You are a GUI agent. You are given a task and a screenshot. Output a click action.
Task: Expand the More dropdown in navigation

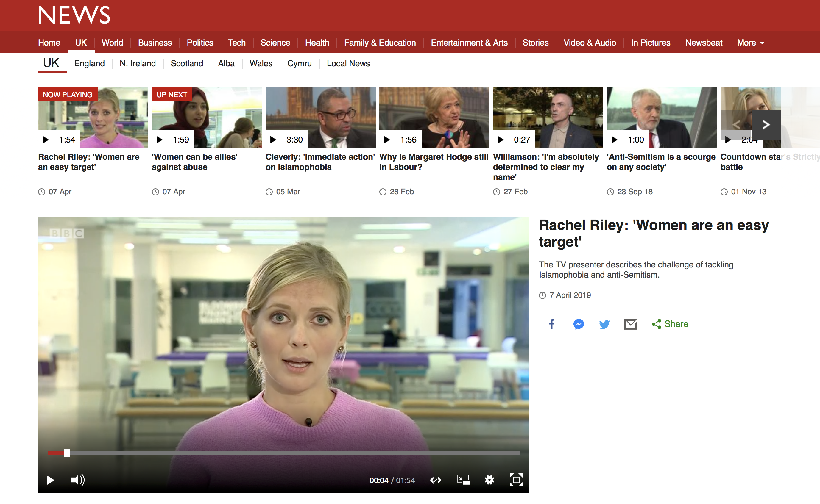point(751,43)
